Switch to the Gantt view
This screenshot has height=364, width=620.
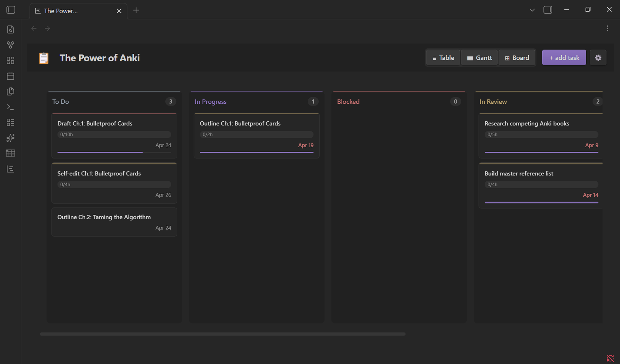pyautogui.click(x=479, y=58)
